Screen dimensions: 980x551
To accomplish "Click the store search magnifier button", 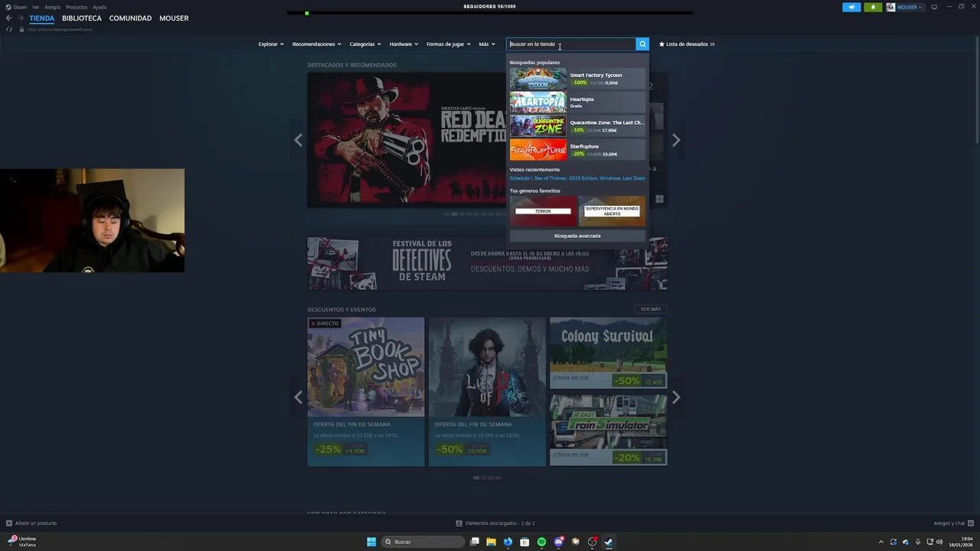I will pyautogui.click(x=642, y=44).
